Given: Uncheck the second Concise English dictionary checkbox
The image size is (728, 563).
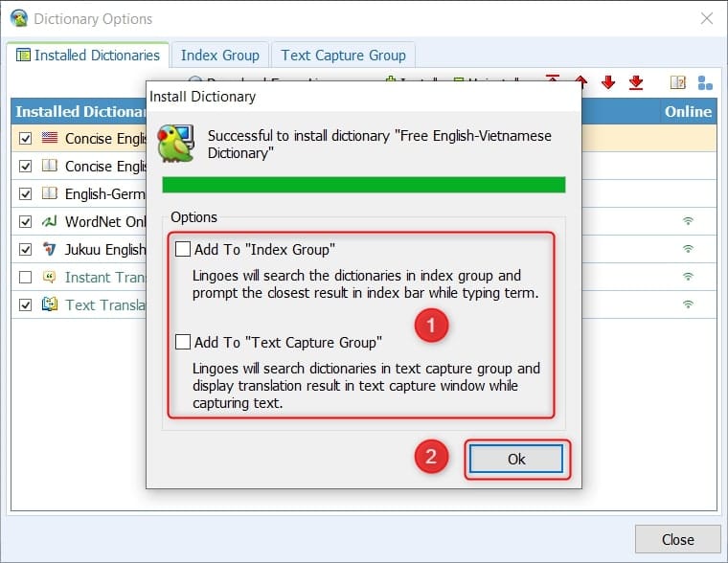Looking at the screenshot, I should pyautogui.click(x=25, y=167).
